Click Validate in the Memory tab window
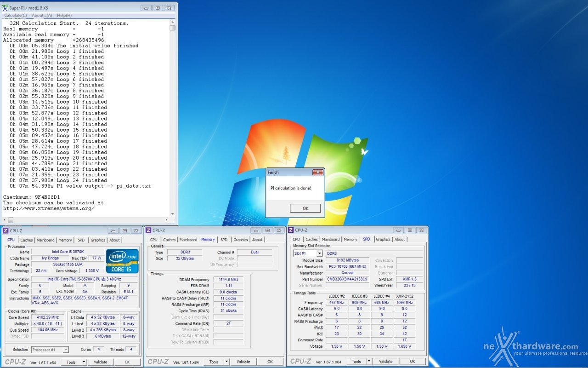This screenshot has height=368, width=588. pos(243,362)
